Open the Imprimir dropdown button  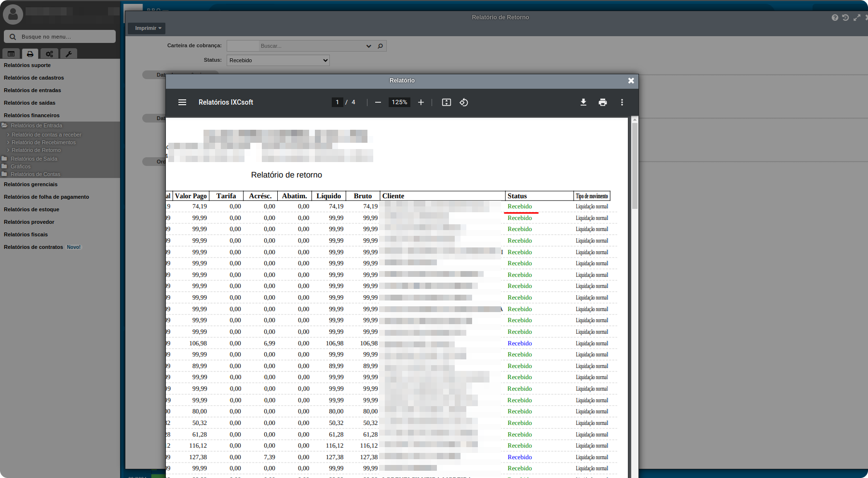click(x=147, y=28)
